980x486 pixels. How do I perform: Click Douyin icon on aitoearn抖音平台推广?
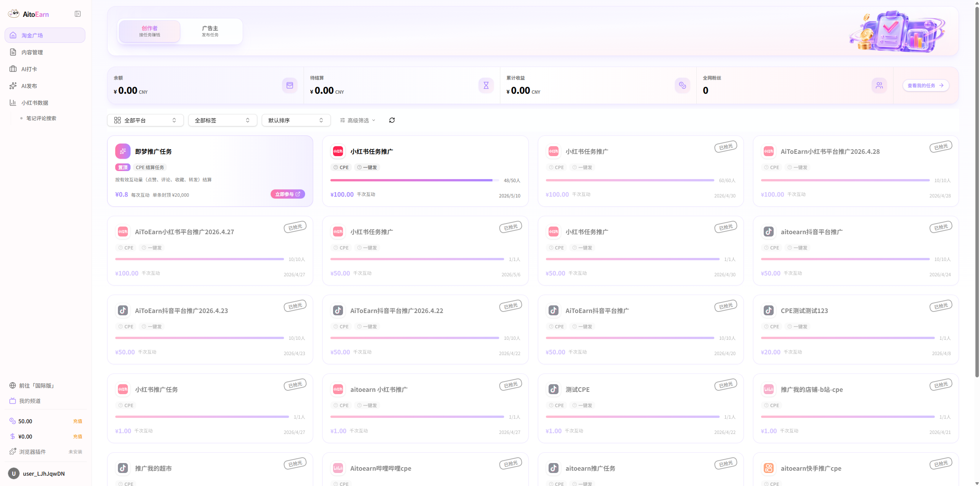pyautogui.click(x=769, y=232)
